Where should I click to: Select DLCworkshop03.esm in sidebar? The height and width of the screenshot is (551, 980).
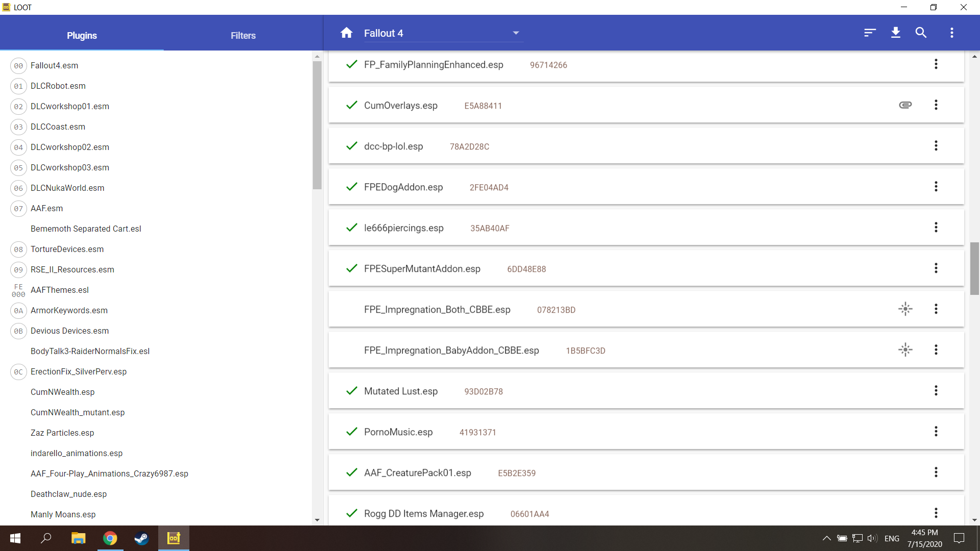pyautogui.click(x=69, y=167)
